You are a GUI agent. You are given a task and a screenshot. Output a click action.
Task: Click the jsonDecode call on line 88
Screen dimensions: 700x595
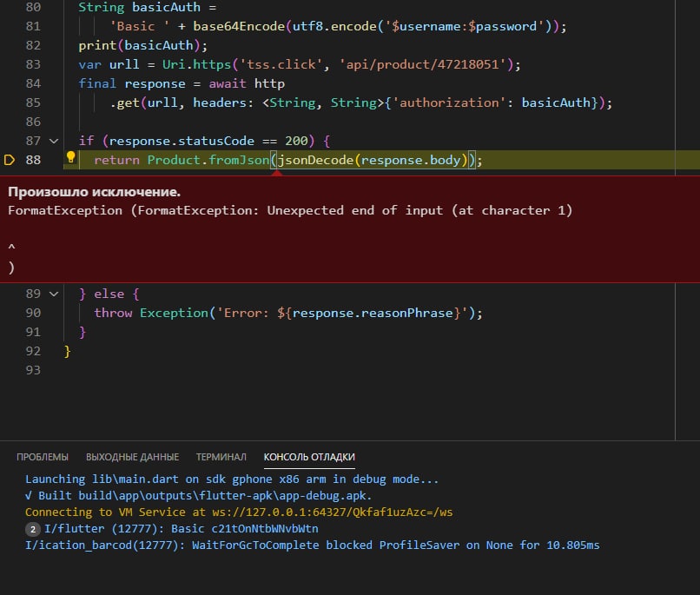pyautogui.click(x=315, y=160)
